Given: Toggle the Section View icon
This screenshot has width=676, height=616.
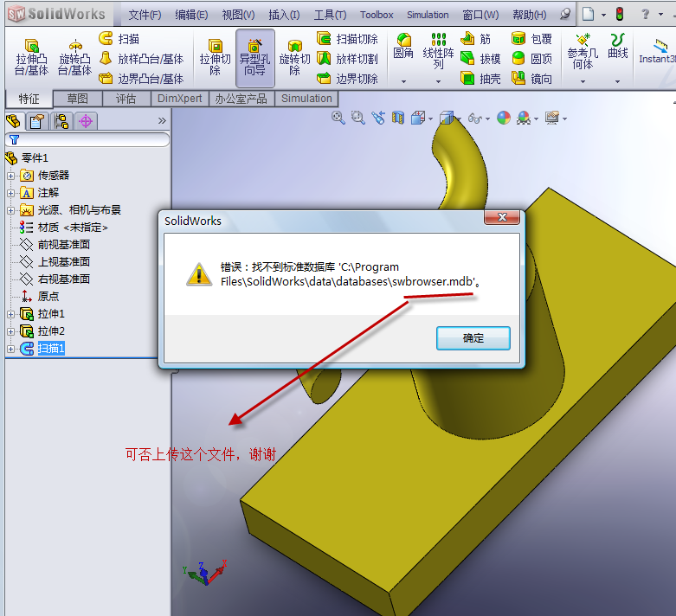Looking at the screenshot, I should click(x=398, y=118).
